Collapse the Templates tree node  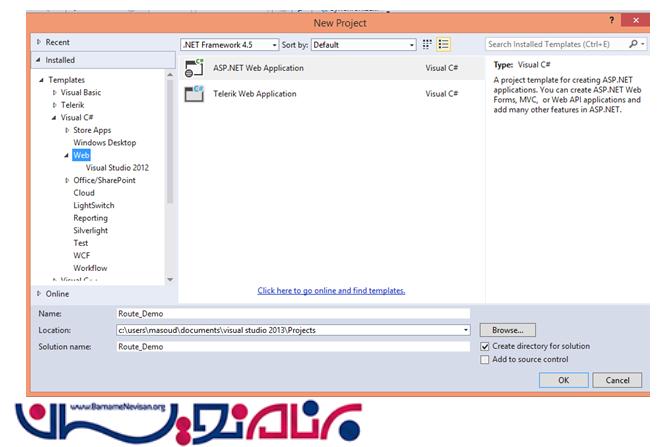41,80
